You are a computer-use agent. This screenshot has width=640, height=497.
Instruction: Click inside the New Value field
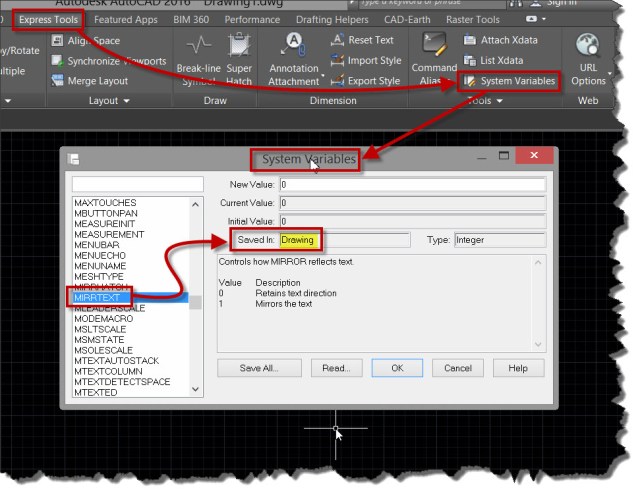[x=412, y=185]
